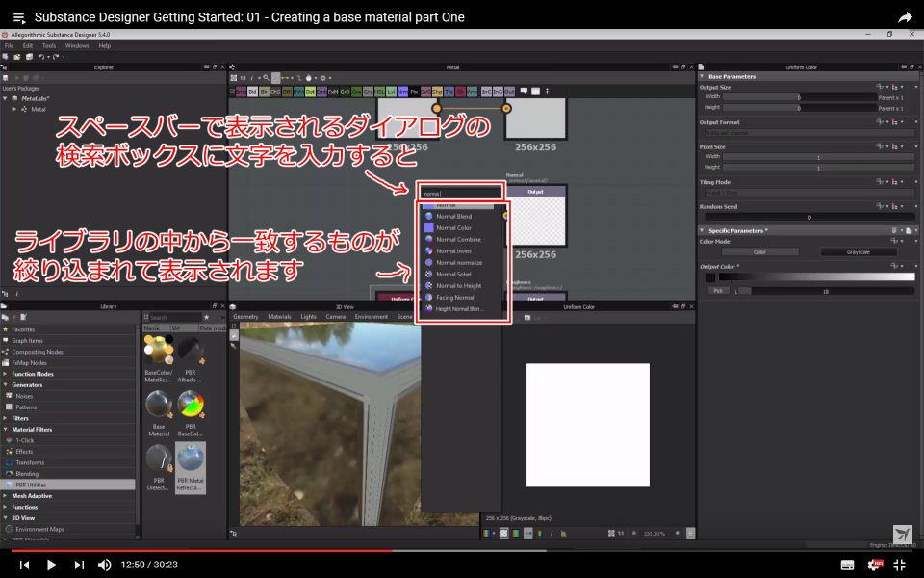This screenshot has width=924, height=578.
Task: Insert a frame in the graph toolbar
Action: click(536, 92)
